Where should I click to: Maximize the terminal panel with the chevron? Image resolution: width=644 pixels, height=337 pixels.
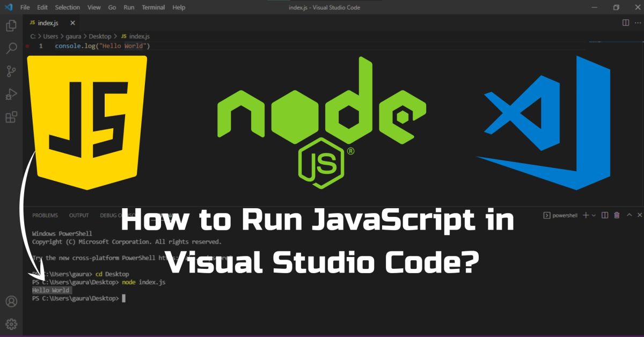point(630,215)
